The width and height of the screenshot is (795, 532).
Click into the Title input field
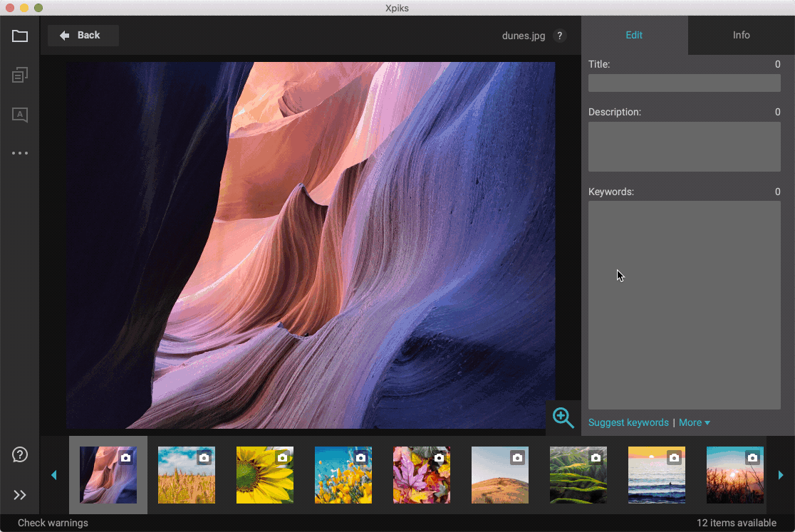click(684, 83)
